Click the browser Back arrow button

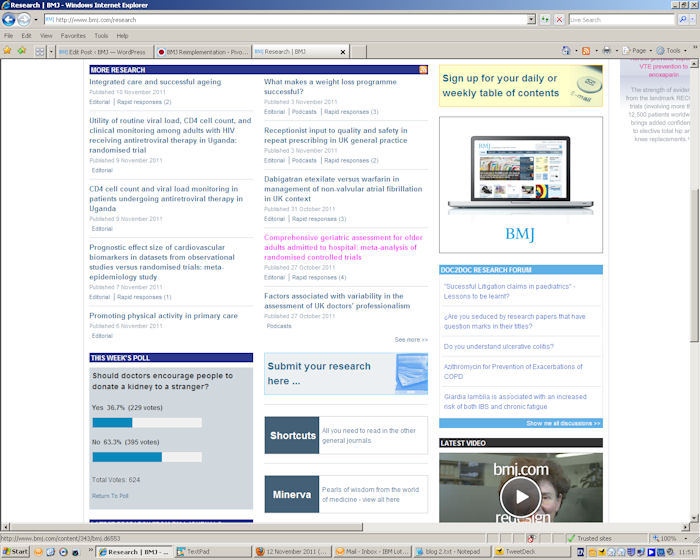point(10,19)
